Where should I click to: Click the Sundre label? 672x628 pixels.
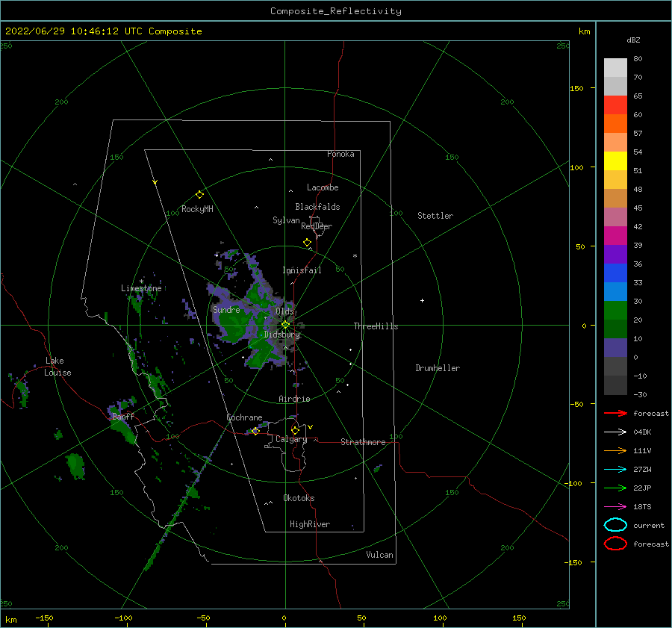pyautogui.click(x=226, y=310)
